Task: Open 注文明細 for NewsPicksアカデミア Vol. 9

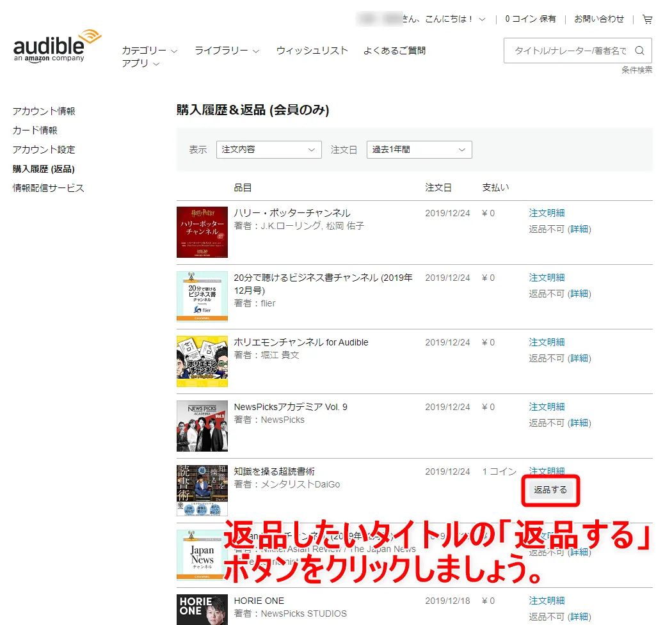Action: click(547, 407)
